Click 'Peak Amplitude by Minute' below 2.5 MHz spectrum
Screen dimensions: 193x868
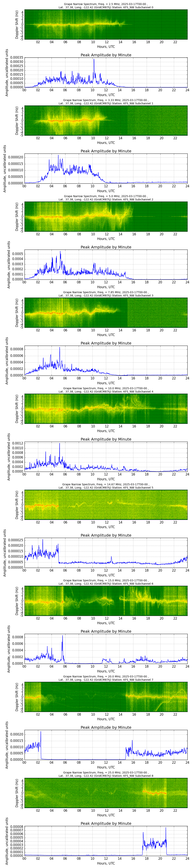coord(106,55)
